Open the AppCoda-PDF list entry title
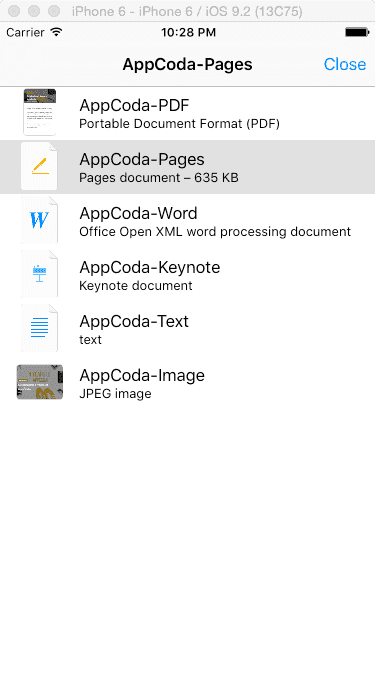 pyautogui.click(x=134, y=105)
